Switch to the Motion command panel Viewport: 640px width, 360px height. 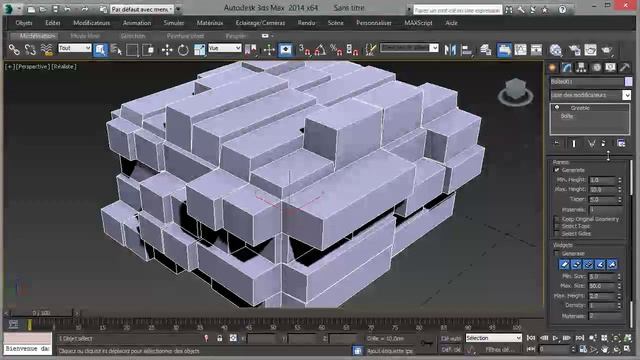[596, 67]
